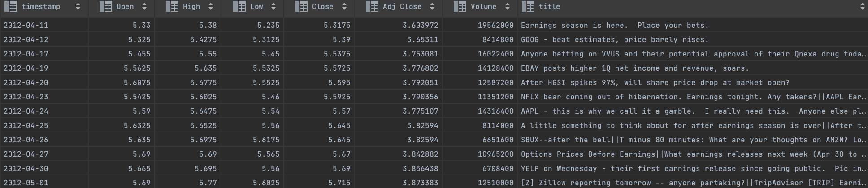Click High value 5.6775

pos(204,83)
